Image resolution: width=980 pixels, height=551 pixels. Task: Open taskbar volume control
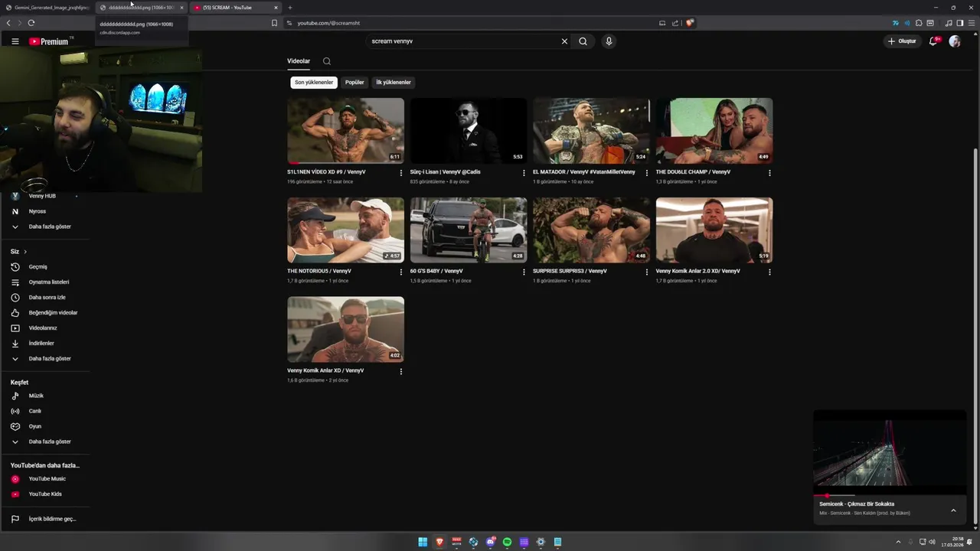coord(932,542)
